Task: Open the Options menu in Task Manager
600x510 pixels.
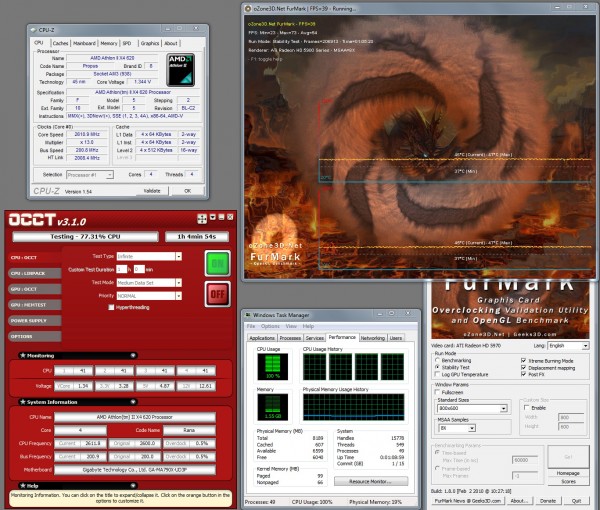Action: click(x=270, y=326)
